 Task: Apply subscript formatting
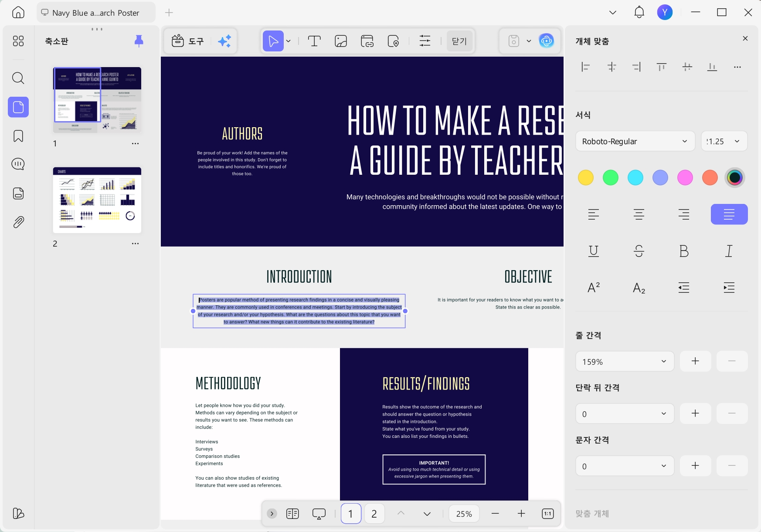[x=639, y=288]
